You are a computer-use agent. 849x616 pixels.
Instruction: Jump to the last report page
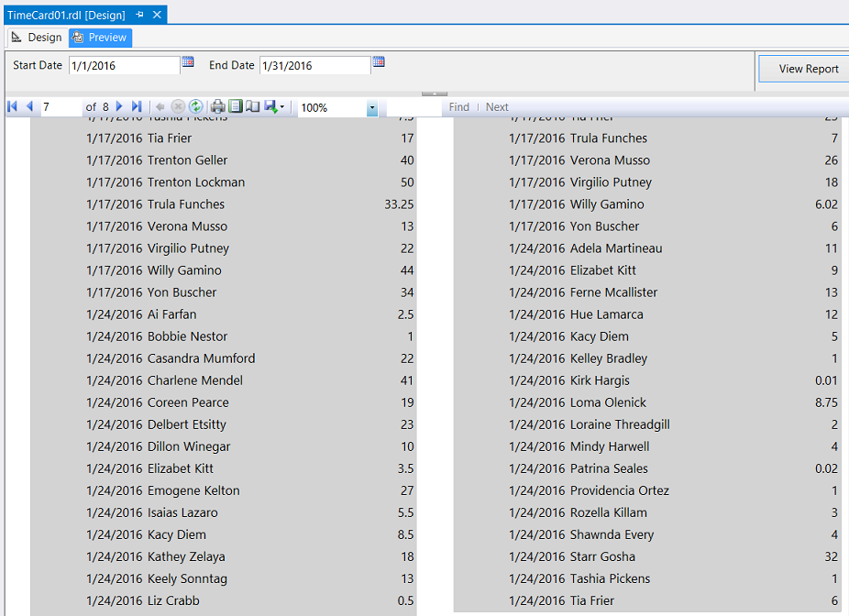137,107
